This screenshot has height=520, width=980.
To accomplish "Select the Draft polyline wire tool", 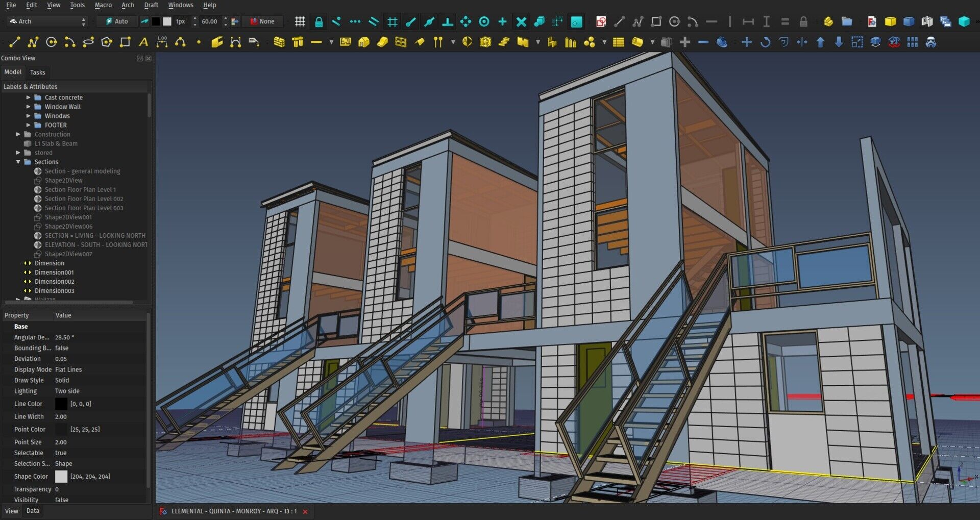I will (x=33, y=42).
